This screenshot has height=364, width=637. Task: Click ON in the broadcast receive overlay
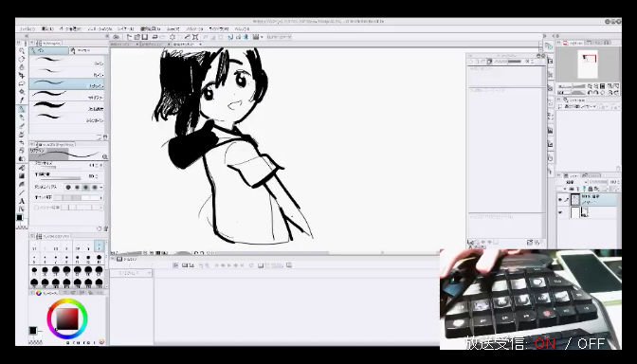click(545, 344)
